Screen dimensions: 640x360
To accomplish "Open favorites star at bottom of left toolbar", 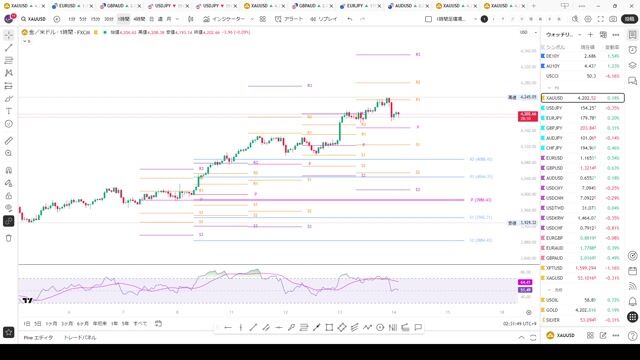I will (9, 332).
